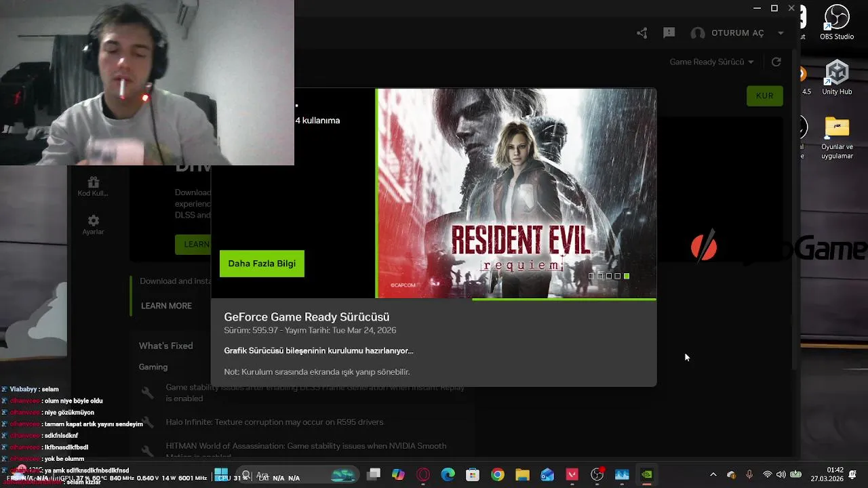Viewport: 868px width, 488px height.
Task: Open Ayarlar gear in the sidebar
Action: (94, 225)
